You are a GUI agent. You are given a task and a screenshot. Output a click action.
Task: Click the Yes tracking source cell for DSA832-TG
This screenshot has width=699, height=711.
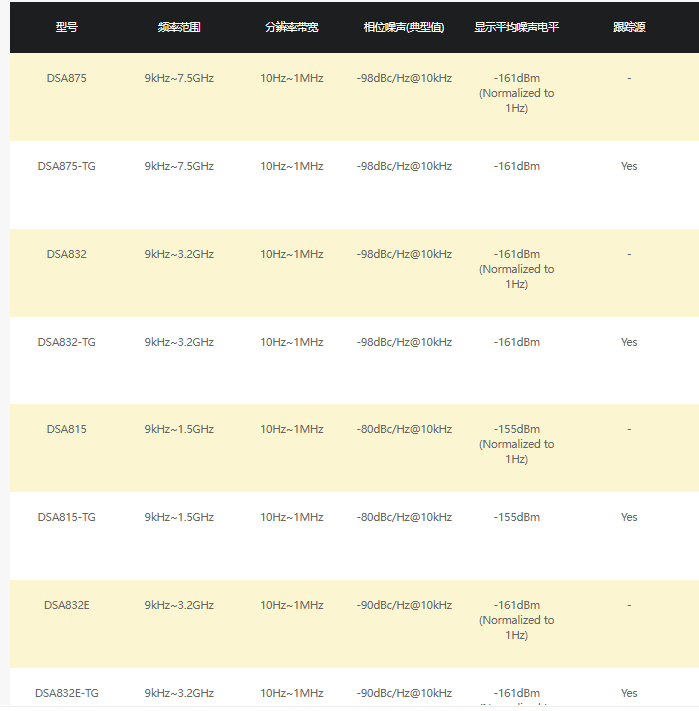[629, 342]
